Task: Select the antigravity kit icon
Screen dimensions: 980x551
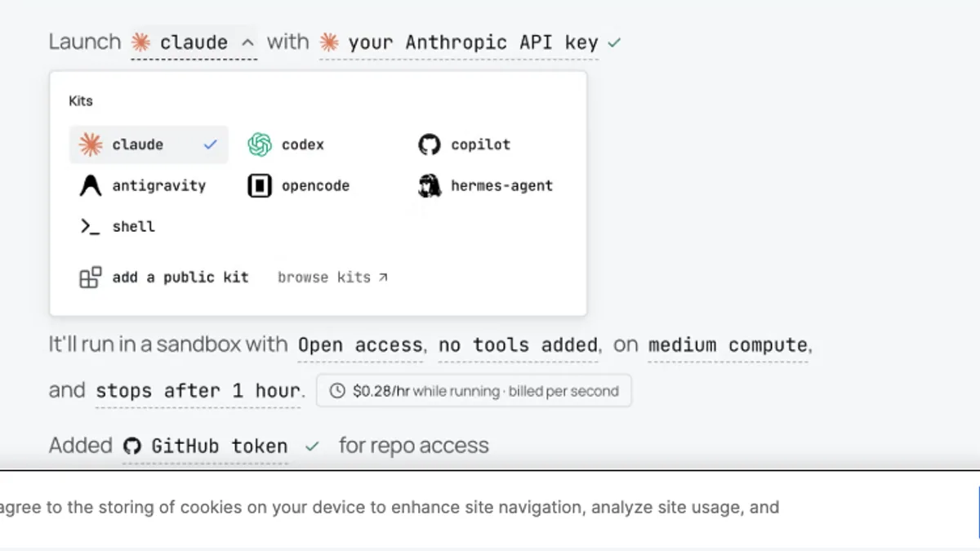Action: (x=90, y=185)
